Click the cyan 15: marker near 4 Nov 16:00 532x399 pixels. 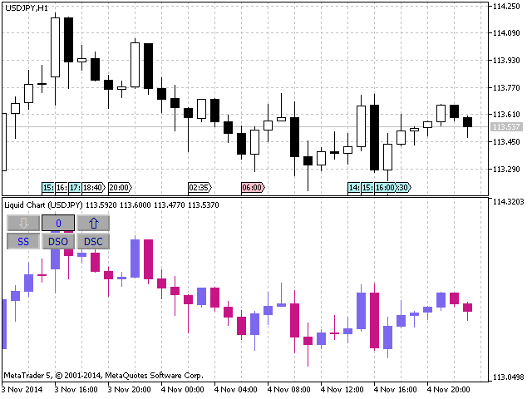click(367, 187)
